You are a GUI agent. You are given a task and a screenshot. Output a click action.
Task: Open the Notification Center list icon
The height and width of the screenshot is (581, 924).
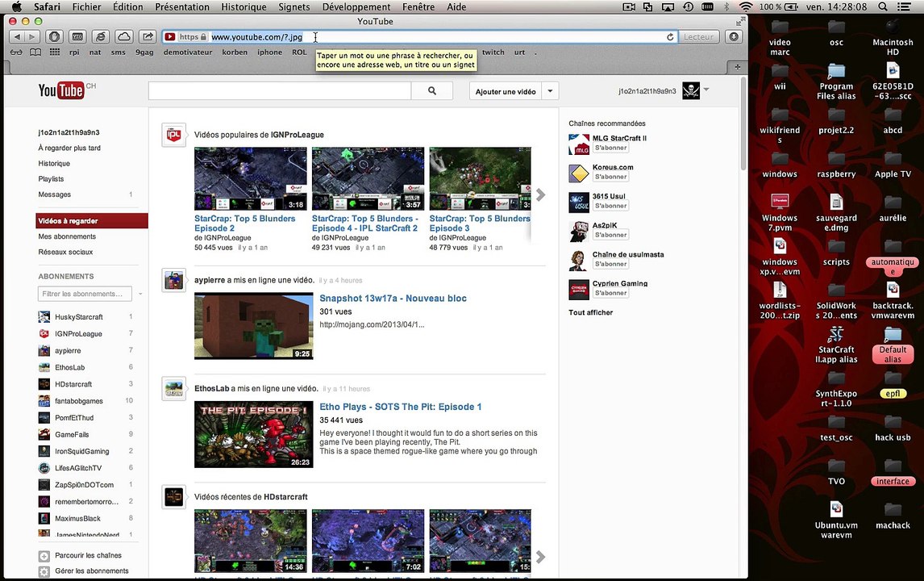(903, 6)
